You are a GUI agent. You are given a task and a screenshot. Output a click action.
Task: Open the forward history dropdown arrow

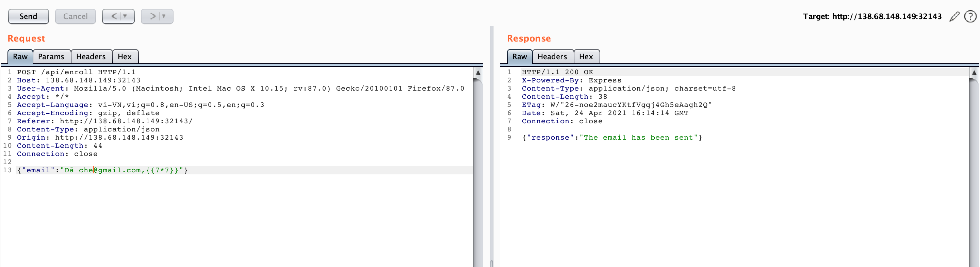point(164,16)
